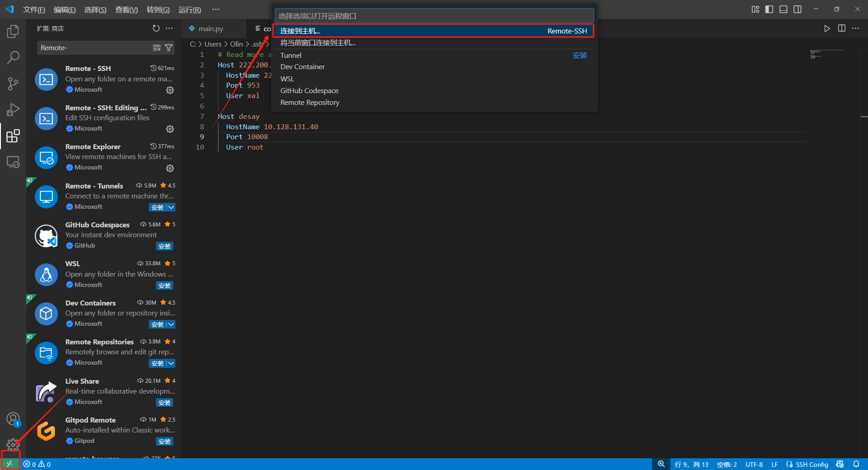Image resolution: width=868 pixels, height=470 pixels.
Task: Choose Dev Container in remote options list
Action: 434,67
